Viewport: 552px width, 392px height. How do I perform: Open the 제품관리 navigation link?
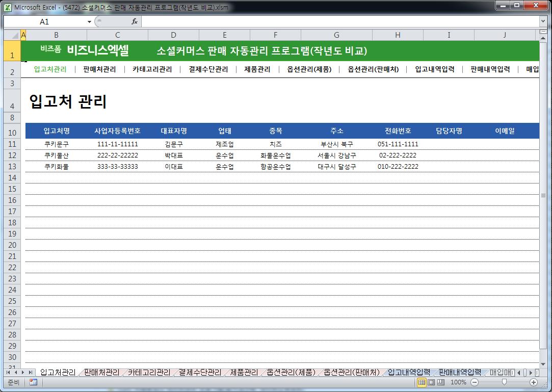(257, 69)
